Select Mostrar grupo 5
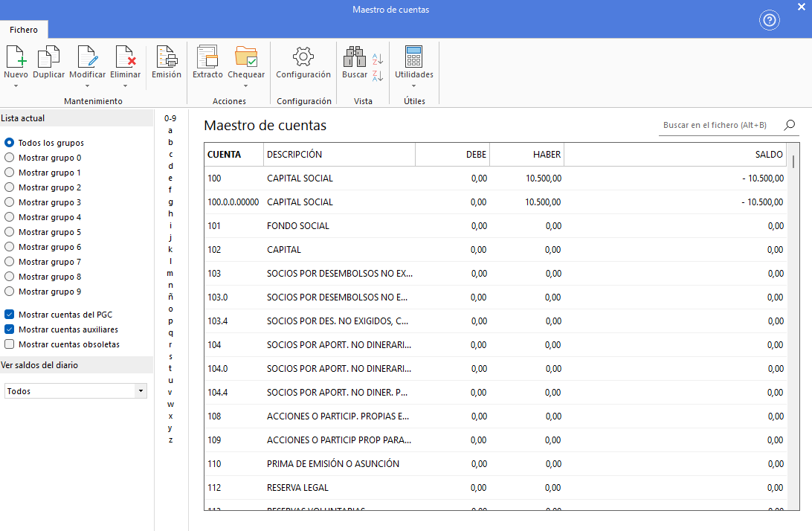The width and height of the screenshot is (812, 531). (10, 231)
